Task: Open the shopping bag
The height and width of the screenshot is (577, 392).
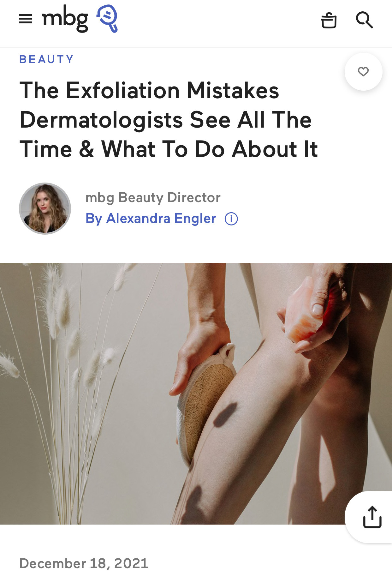Action: [329, 20]
